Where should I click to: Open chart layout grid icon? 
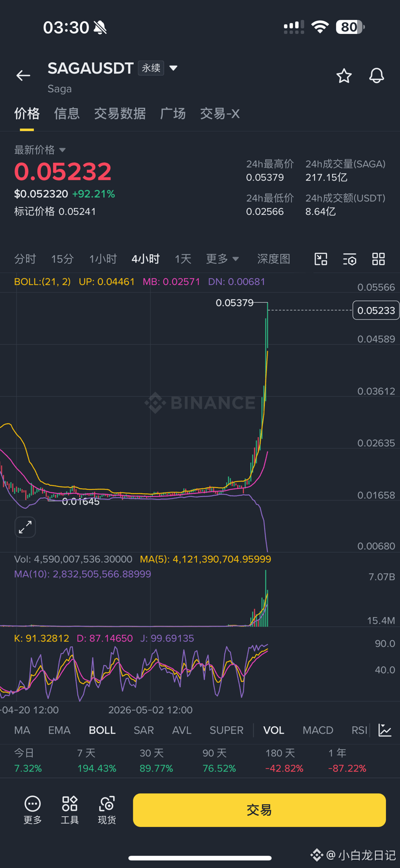tap(378, 259)
